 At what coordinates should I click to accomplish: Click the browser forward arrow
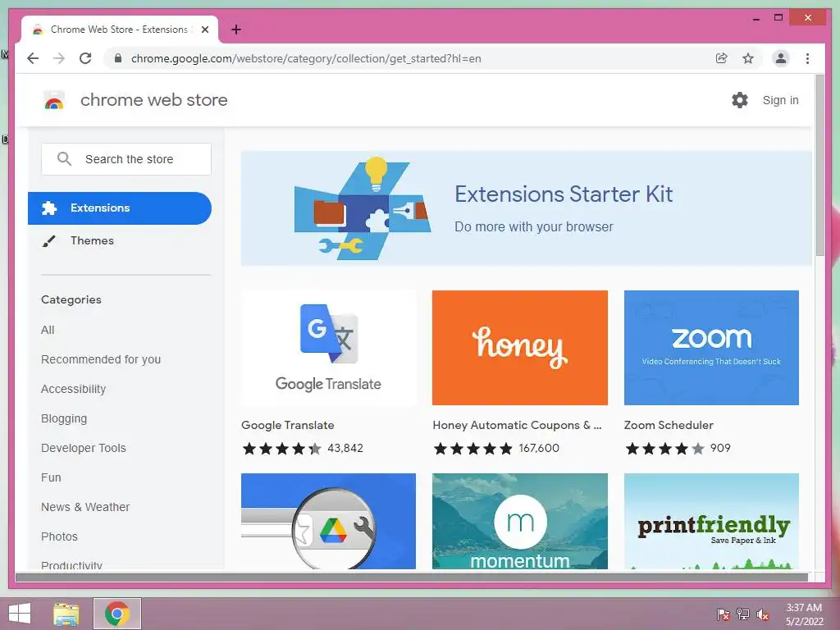click(x=59, y=58)
